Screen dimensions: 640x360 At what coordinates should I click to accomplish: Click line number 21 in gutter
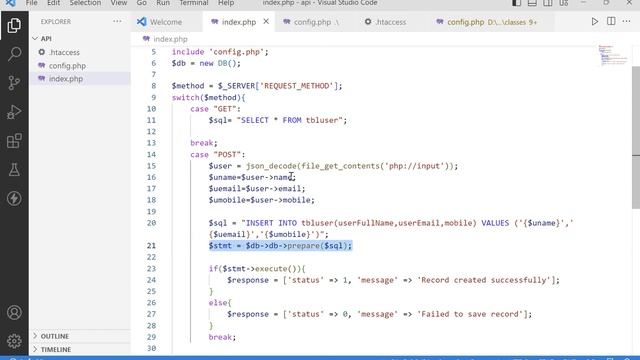[x=151, y=246]
